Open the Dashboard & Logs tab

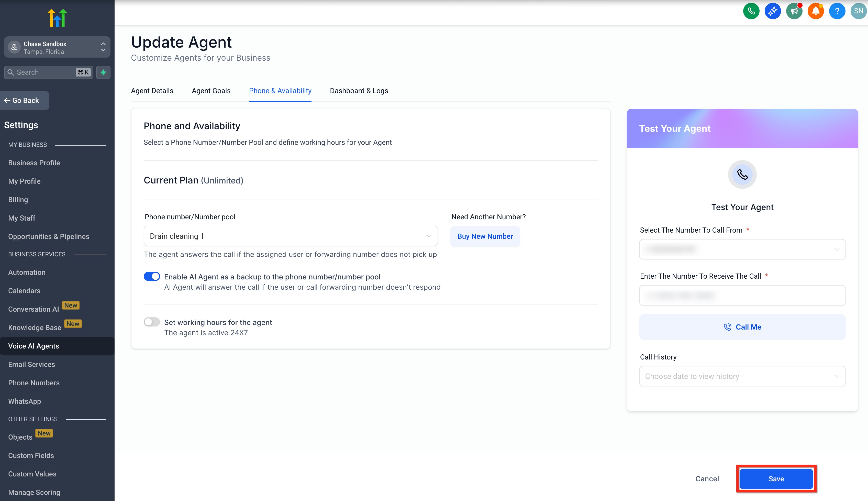(359, 91)
